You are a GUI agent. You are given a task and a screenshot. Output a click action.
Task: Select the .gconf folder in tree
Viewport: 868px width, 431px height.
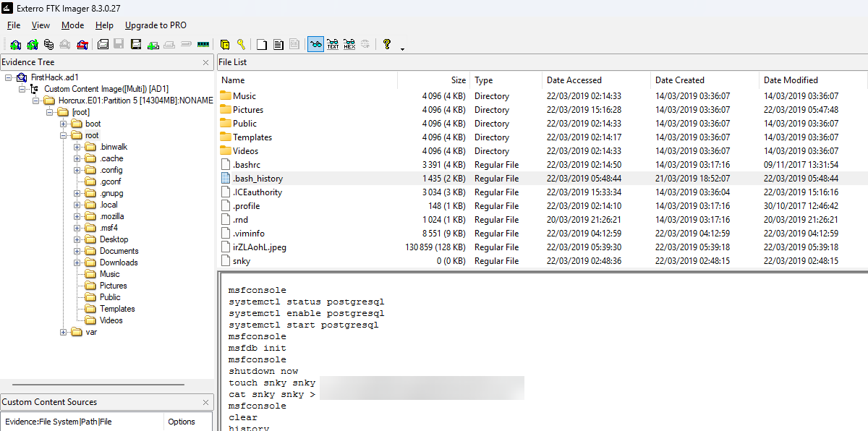tap(111, 182)
